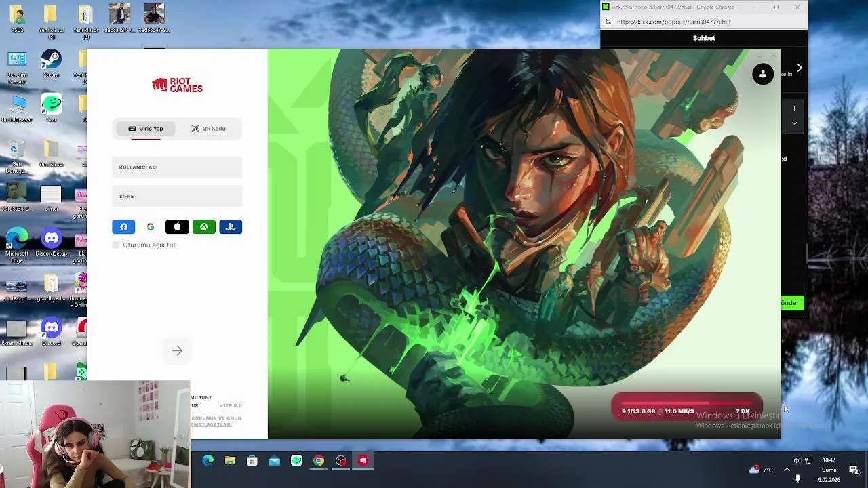868x488 pixels.
Task: Open the goodbyedpi folder on desktop
Action: [x=51, y=287]
